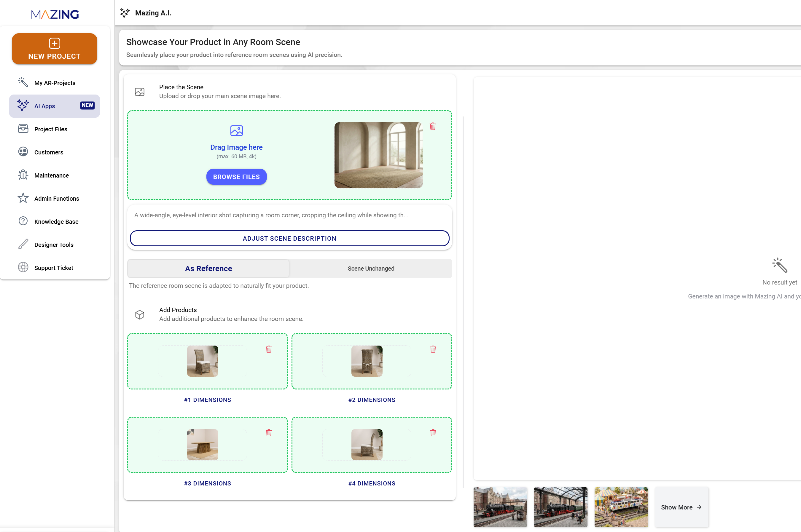
Task: Click the drag image upload icon
Action: [x=236, y=131]
